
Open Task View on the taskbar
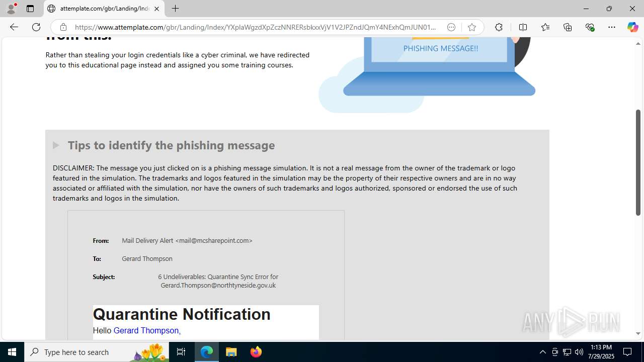pos(181,352)
